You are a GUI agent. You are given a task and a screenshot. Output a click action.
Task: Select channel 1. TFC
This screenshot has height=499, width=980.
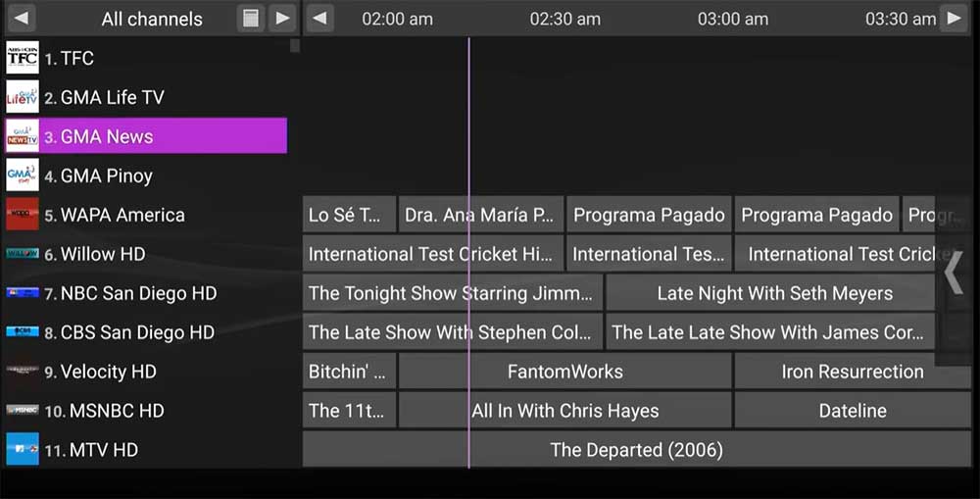(x=147, y=58)
